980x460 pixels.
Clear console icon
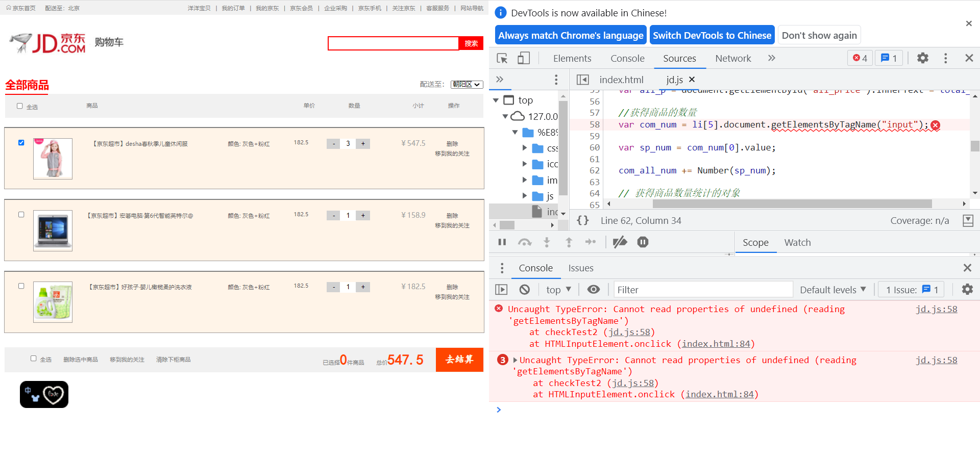pyautogui.click(x=525, y=290)
